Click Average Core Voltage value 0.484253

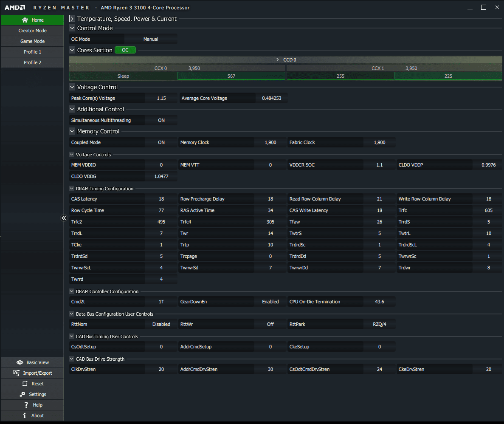(x=272, y=98)
